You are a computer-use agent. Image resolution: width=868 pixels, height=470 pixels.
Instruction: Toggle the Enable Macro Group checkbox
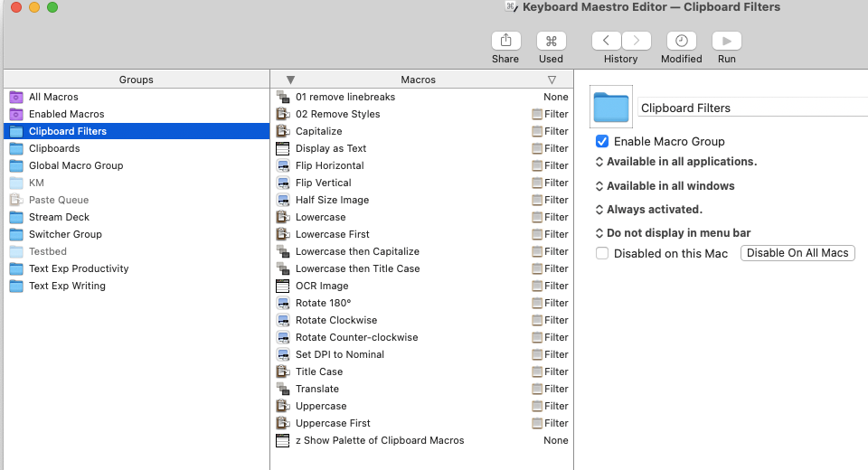(602, 141)
